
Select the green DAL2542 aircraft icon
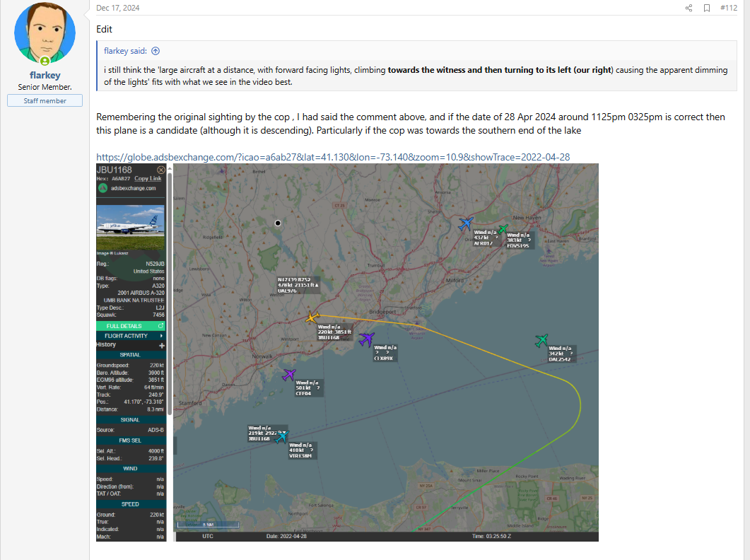(542, 341)
